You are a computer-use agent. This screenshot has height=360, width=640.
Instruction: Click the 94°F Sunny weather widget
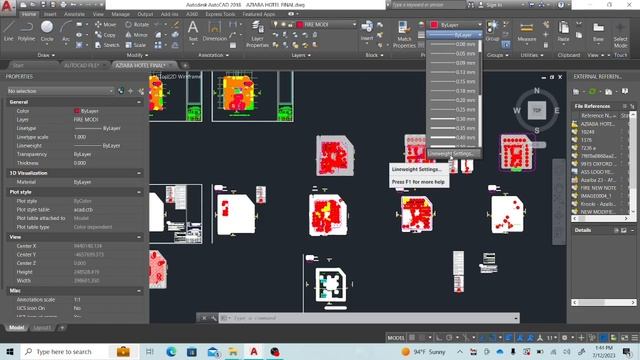[423, 351]
